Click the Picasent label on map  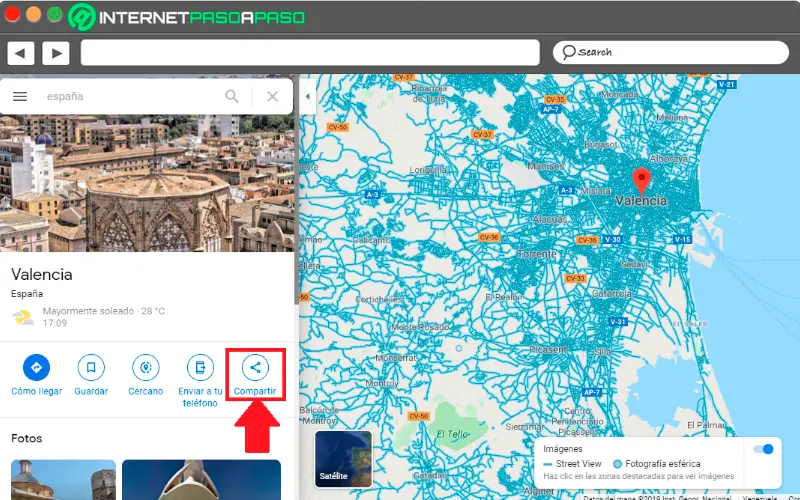(x=548, y=349)
